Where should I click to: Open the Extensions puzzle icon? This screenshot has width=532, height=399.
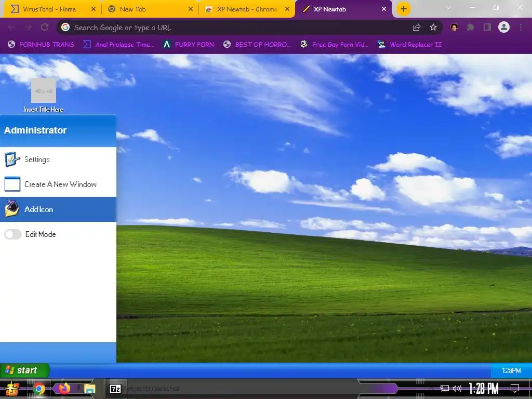tap(470, 27)
